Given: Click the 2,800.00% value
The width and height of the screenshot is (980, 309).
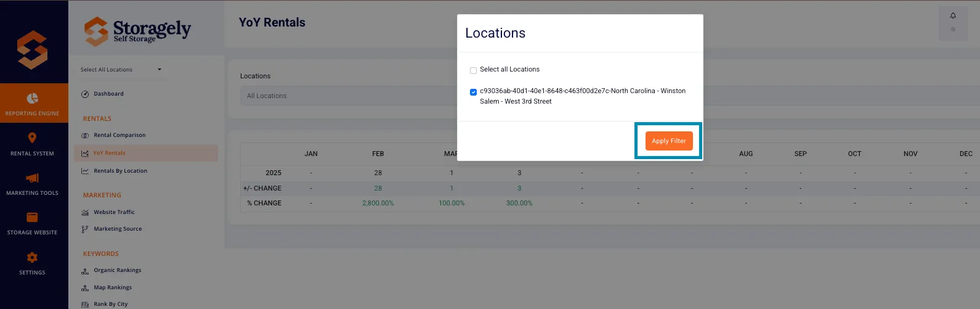Looking at the screenshot, I should click(x=378, y=203).
